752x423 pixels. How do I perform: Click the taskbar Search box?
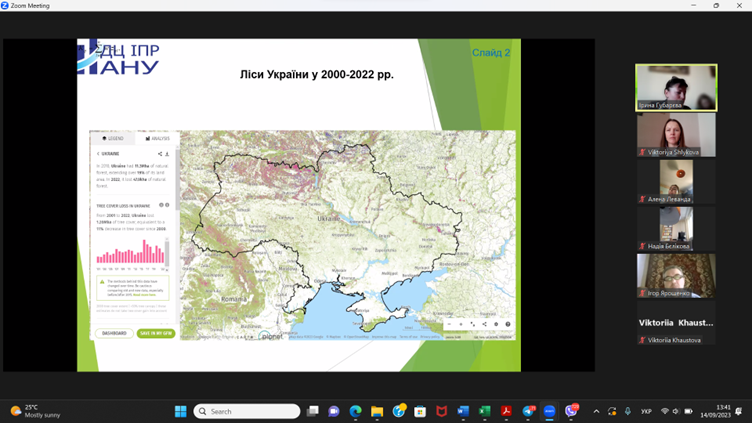248,411
